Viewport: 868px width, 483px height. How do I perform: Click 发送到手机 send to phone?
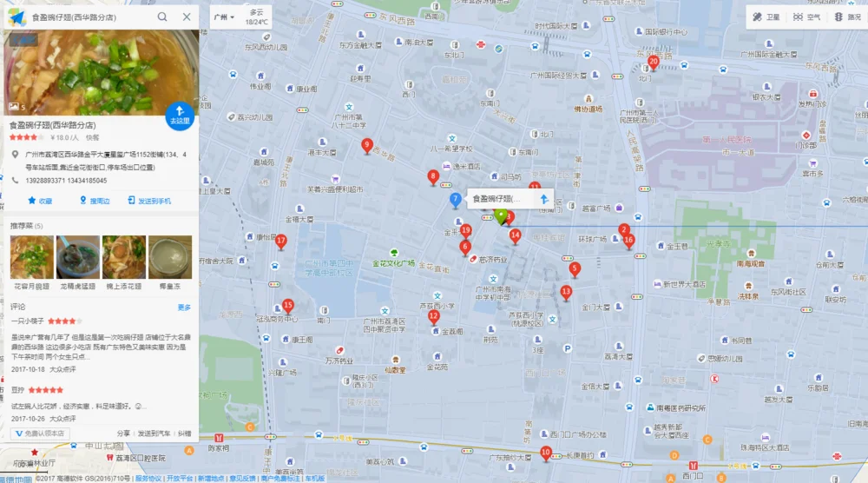pos(149,201)
